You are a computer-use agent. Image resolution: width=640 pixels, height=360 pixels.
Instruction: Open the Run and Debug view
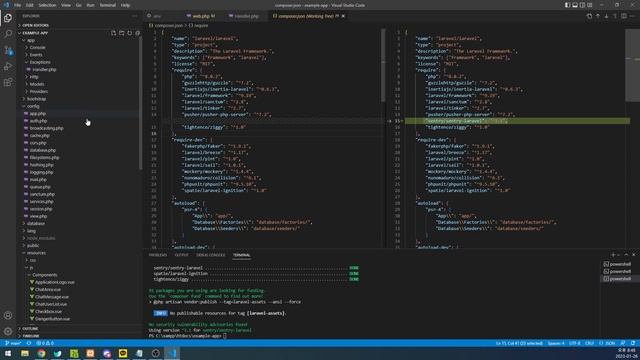point(8,66)
